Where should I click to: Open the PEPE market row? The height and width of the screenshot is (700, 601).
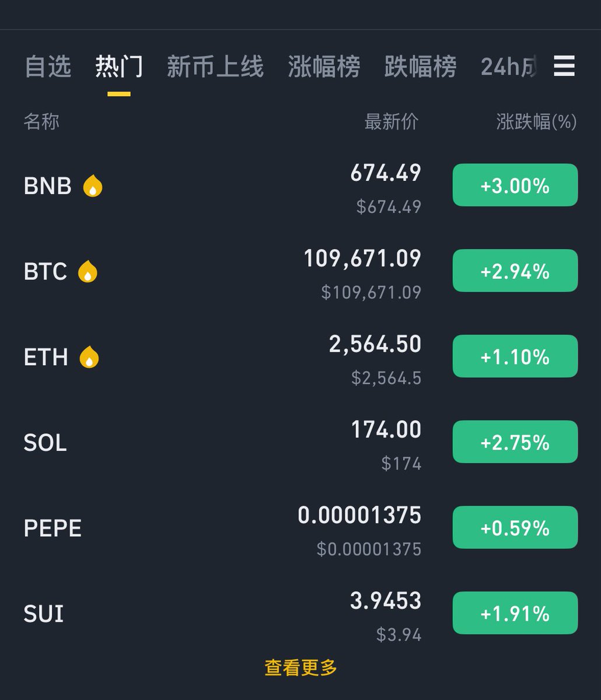coord(300,528)
